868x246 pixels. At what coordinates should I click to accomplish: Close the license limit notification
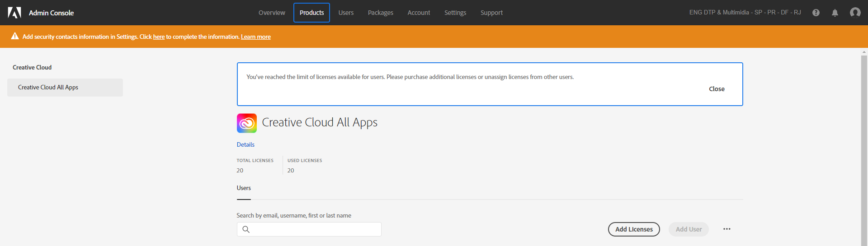pos(717,89)
